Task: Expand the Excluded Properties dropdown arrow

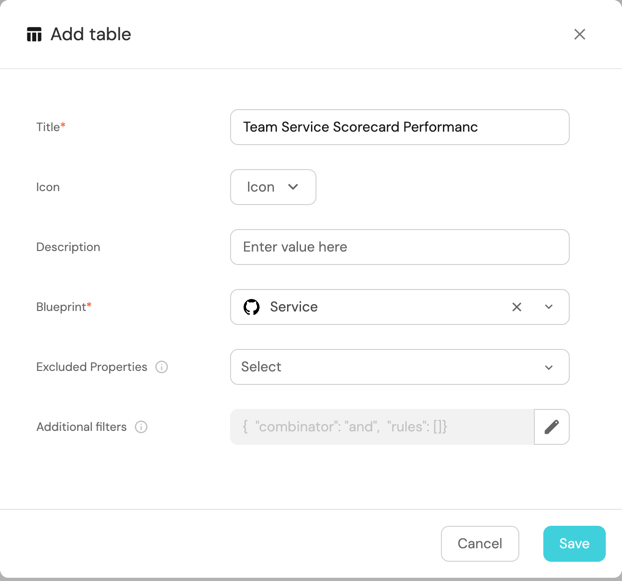Action: click(x=549, y=367)
